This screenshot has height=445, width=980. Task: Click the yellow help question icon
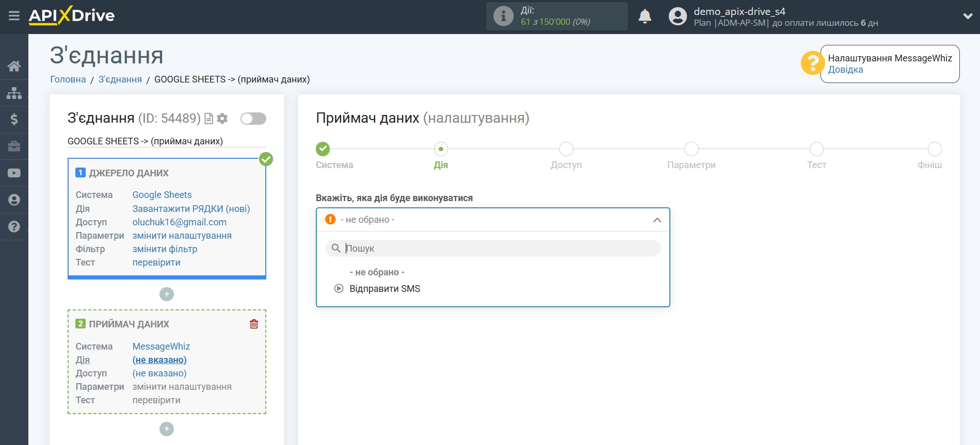coord(812,63)
